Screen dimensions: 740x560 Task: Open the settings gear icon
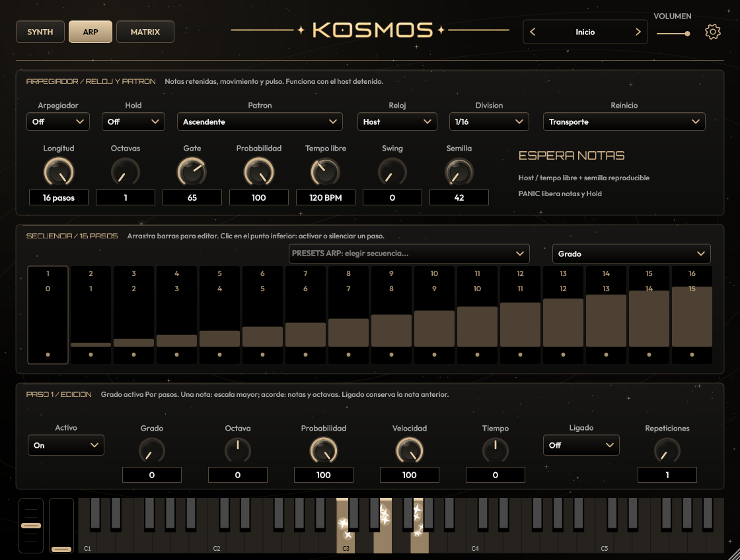(x=713, y=32)
